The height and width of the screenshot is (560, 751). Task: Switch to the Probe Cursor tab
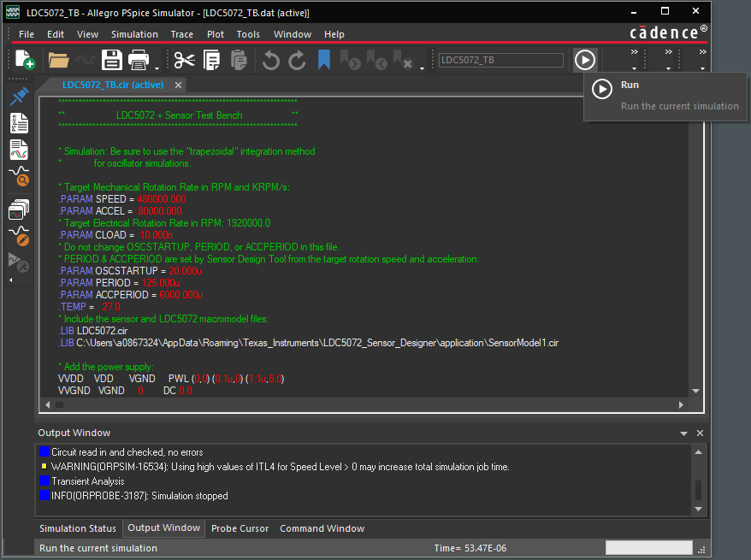pyautogui.click(x=239, y=528)
